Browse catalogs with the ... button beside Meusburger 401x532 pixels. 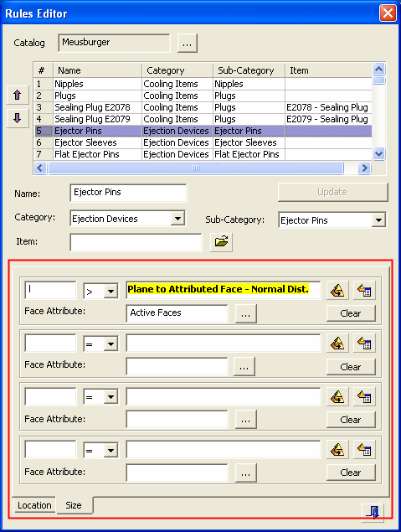[x=188, y=44]
